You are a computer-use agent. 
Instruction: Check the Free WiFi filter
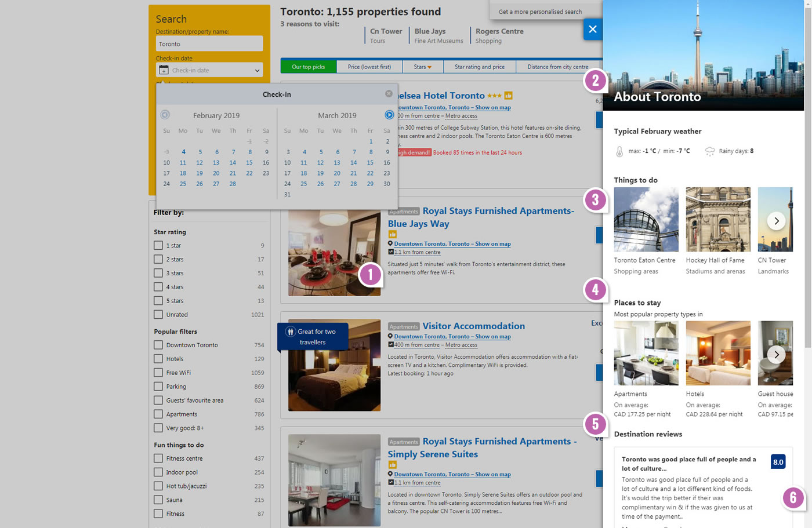point(158,373)
